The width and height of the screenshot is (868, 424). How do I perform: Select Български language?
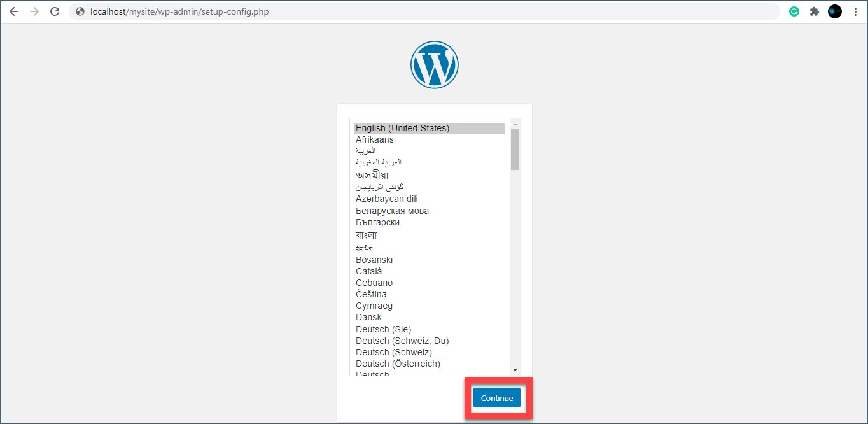[x=430, y=222]
